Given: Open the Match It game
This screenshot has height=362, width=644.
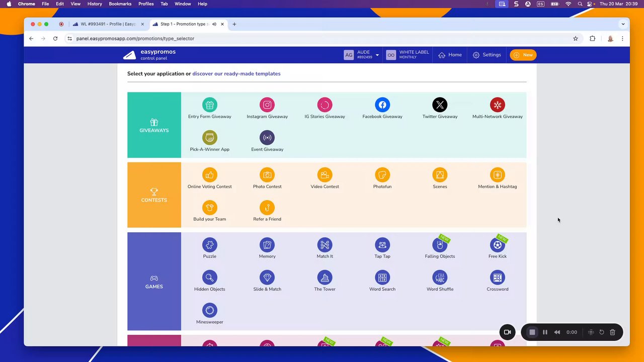Looking at the screenshot, I should 325,249.
